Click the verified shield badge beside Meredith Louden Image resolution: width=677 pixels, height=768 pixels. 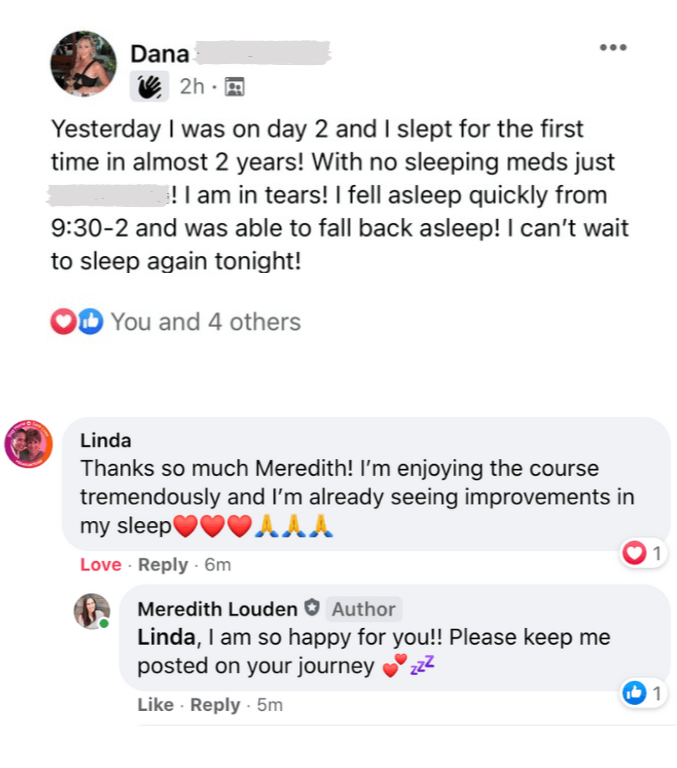click(312, 608)
